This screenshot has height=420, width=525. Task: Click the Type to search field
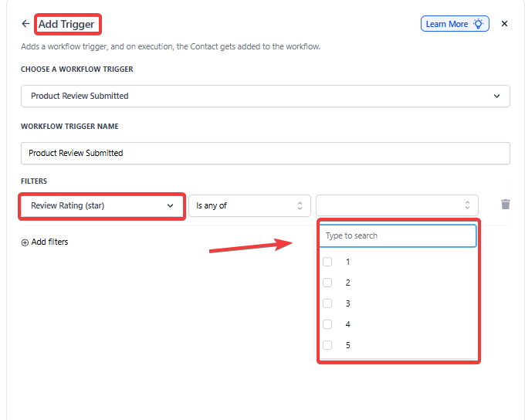point(398,235)
